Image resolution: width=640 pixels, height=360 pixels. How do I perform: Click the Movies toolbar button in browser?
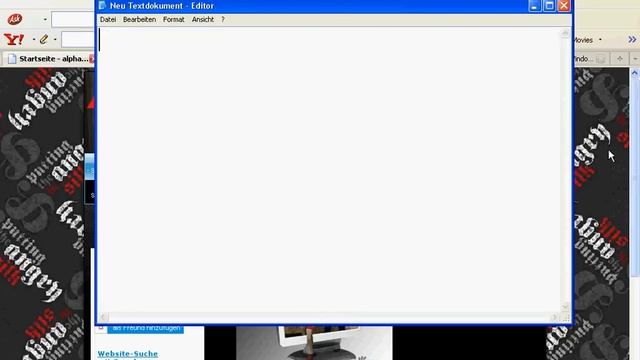584,40
